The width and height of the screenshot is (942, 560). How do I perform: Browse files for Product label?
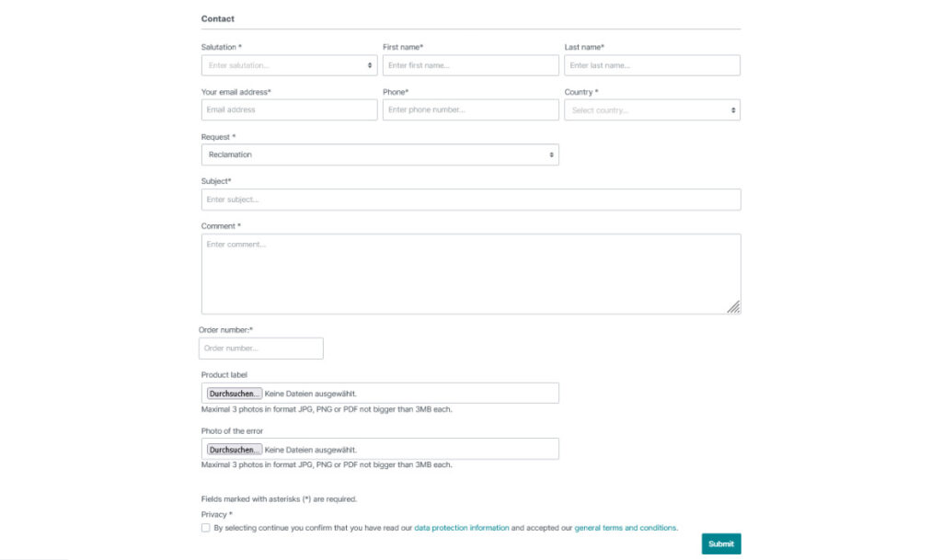coord(235,394)
